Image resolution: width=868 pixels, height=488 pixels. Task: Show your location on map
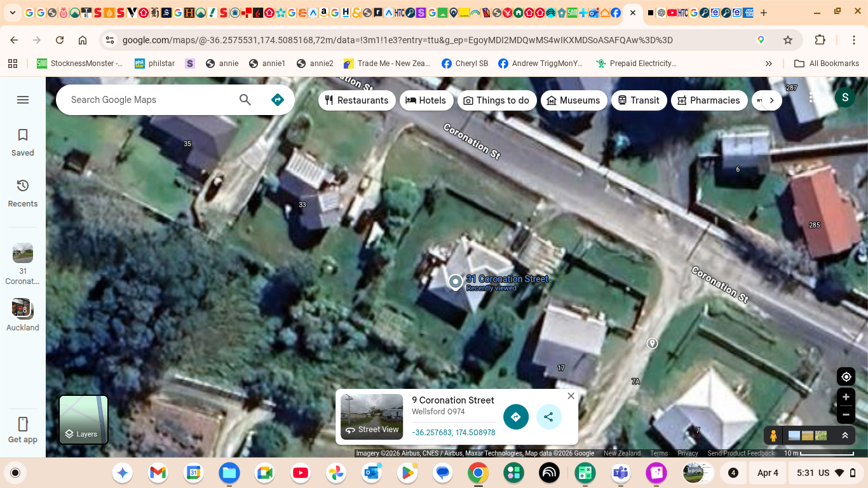click(846, 377)
